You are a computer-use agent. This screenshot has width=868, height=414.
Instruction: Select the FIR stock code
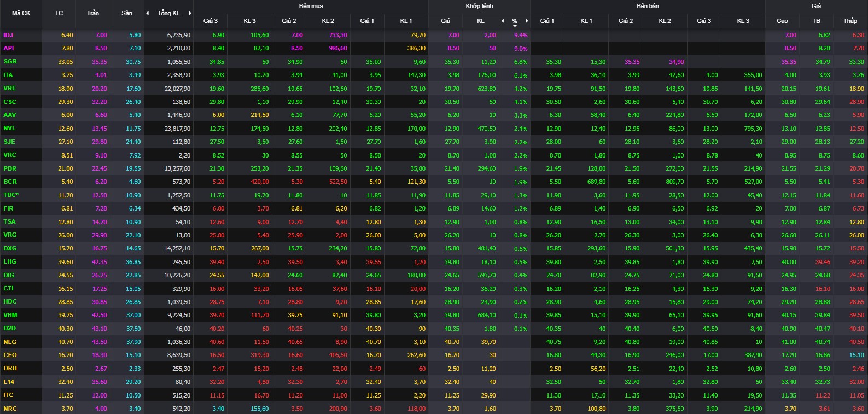(x=8, y=208)
